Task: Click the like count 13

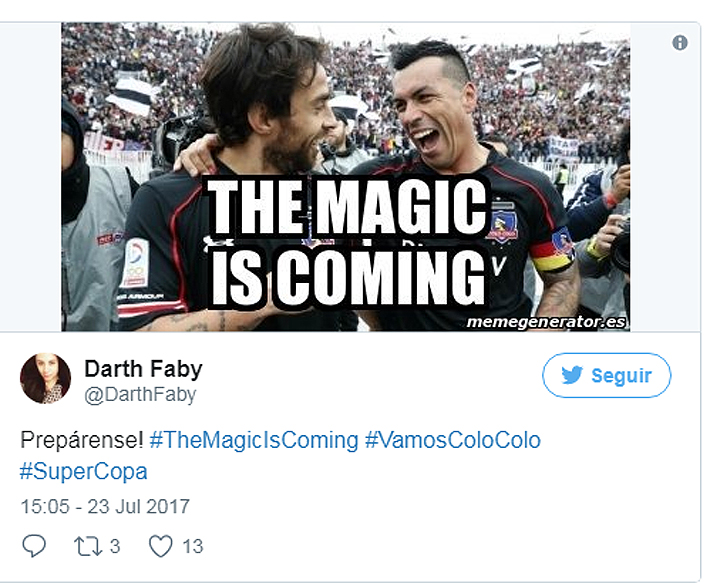Action: [x=193, y=546]
